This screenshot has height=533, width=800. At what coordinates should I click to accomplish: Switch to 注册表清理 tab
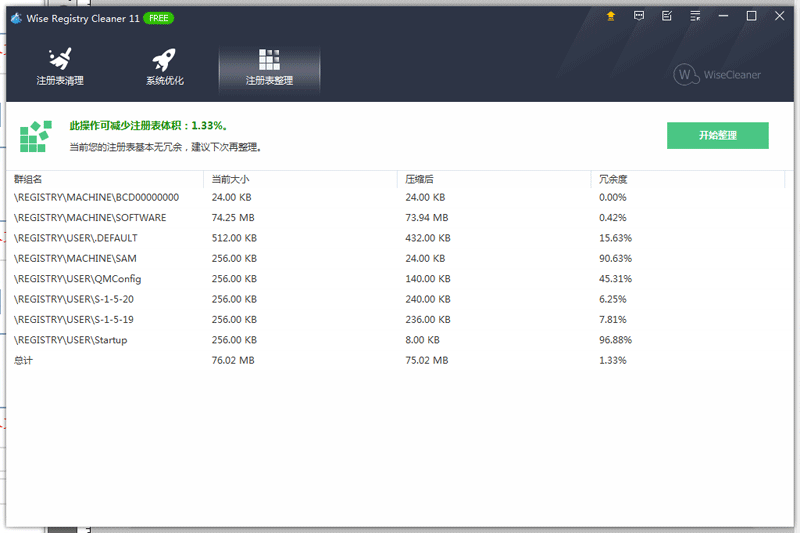pyautogui.click(x=60, y=67)
